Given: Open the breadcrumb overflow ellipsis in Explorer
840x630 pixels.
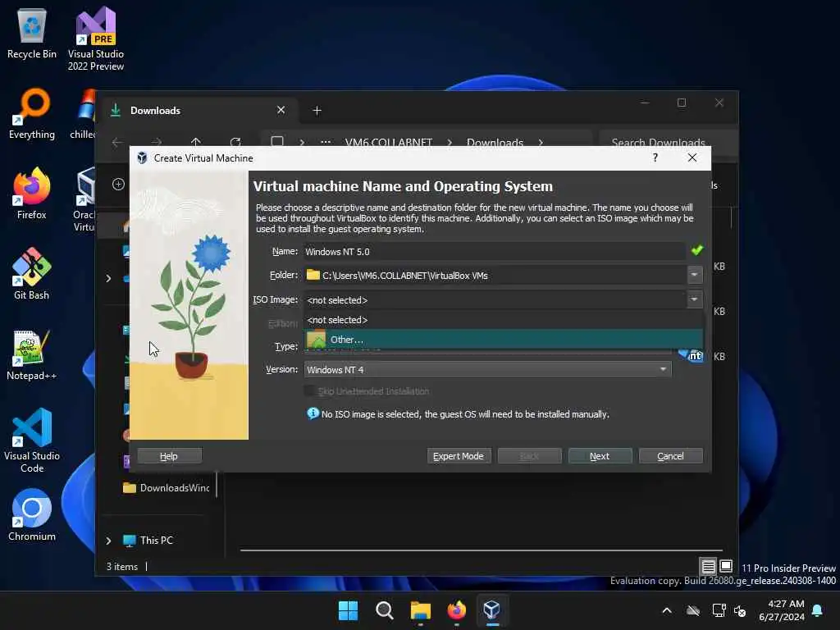Looking at the screenshot, I should tap(325, 143).
